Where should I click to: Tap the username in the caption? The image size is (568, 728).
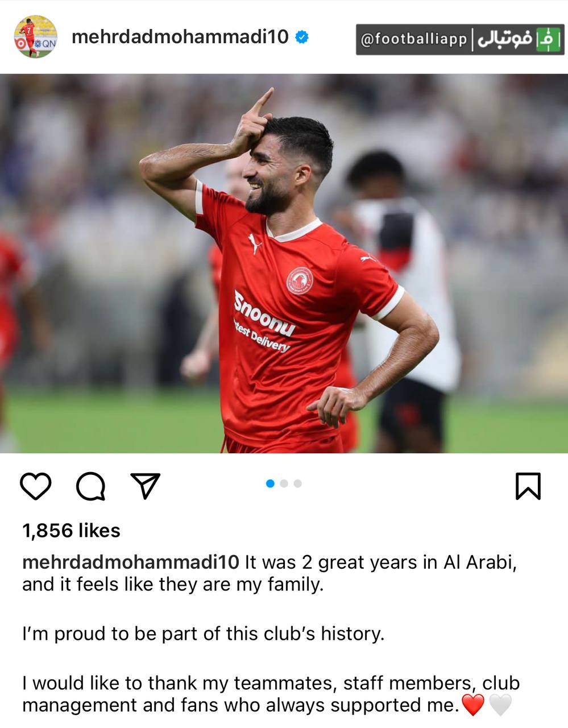point(131,562)
